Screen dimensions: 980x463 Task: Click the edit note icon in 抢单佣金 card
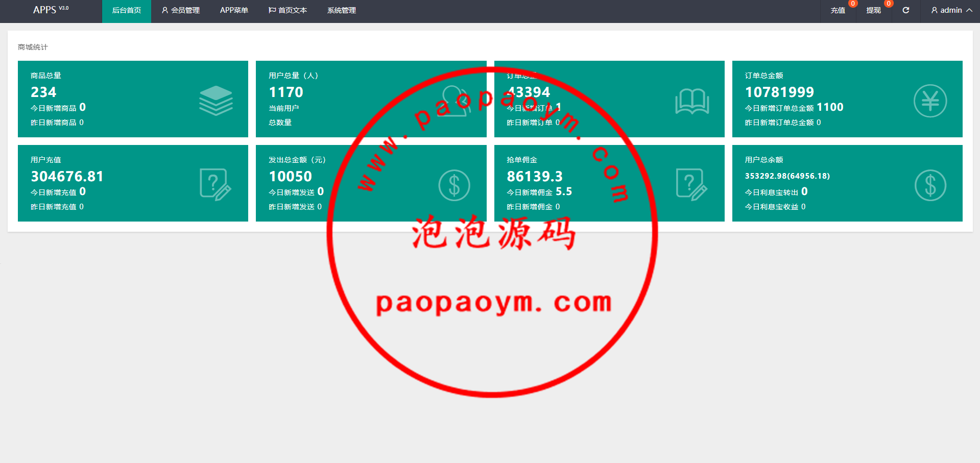point(691,184)
